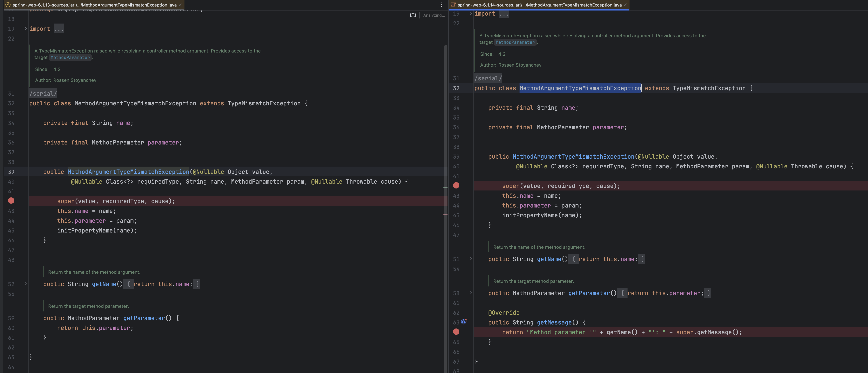Expand getName method in left editor

[x=25, y=284]
